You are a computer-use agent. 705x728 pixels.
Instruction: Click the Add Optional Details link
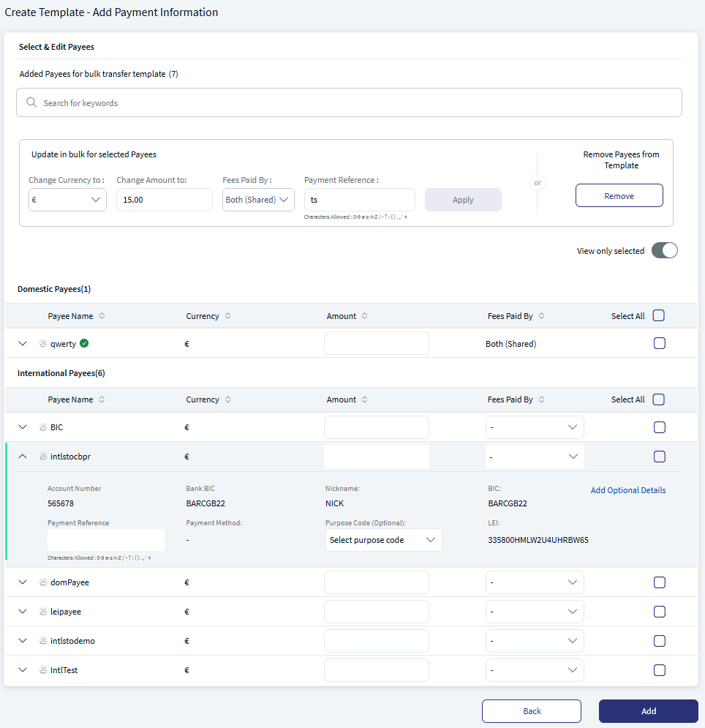[x=628, y=489]
